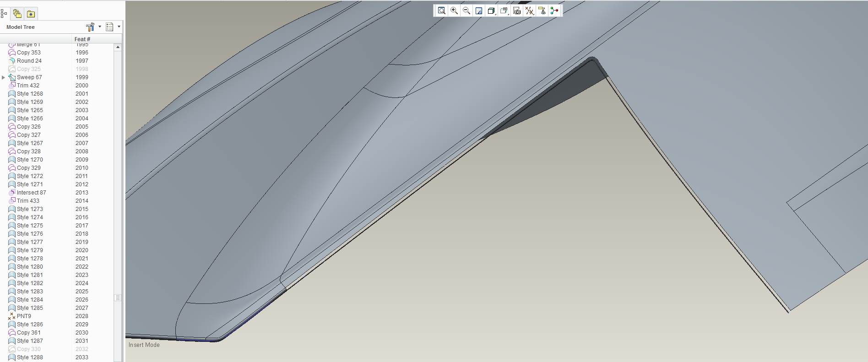Click the Model Tree scrollbar thumb
This screenshot has height=362, width=868.
(118, 297)
